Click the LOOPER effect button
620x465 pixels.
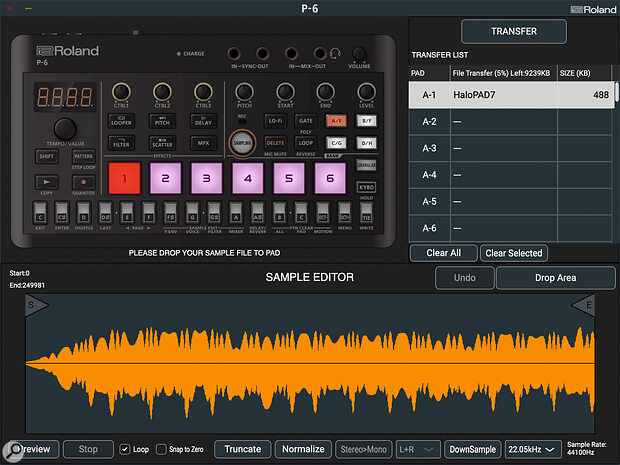121,121
